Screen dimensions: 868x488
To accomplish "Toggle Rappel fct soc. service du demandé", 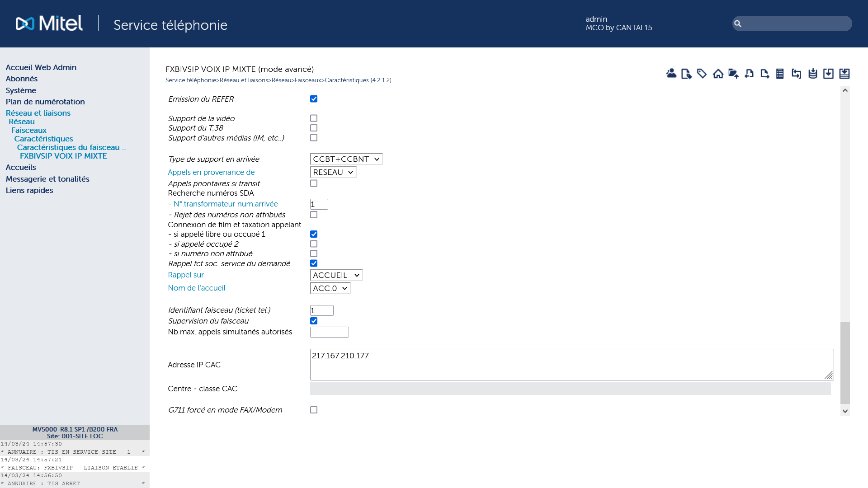I will (314, 263).
